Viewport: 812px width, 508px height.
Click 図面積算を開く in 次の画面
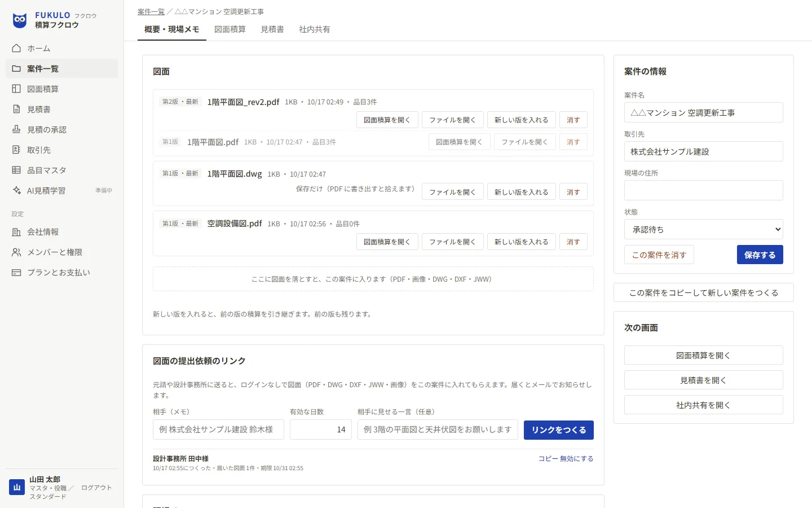tap(703, 355)
